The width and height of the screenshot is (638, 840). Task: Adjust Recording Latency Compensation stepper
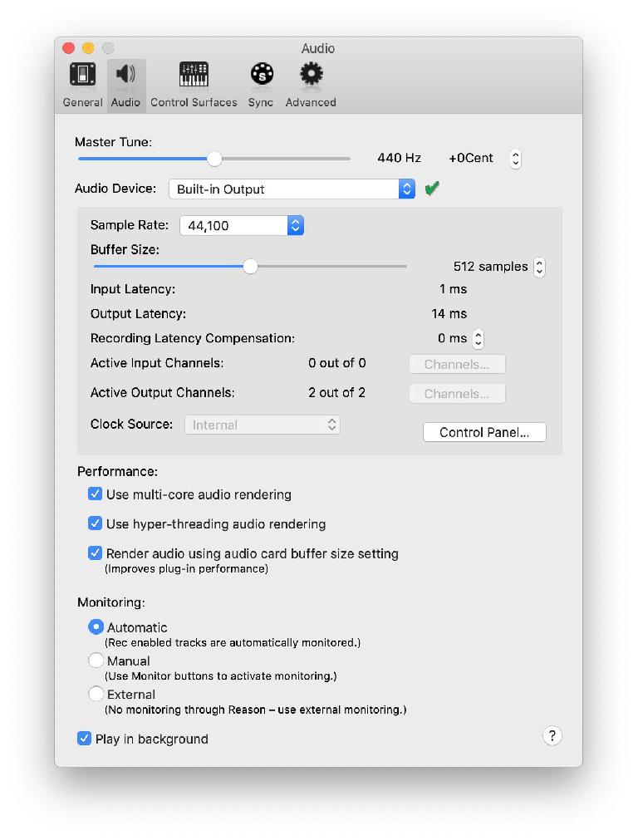(x=478, y=338)
